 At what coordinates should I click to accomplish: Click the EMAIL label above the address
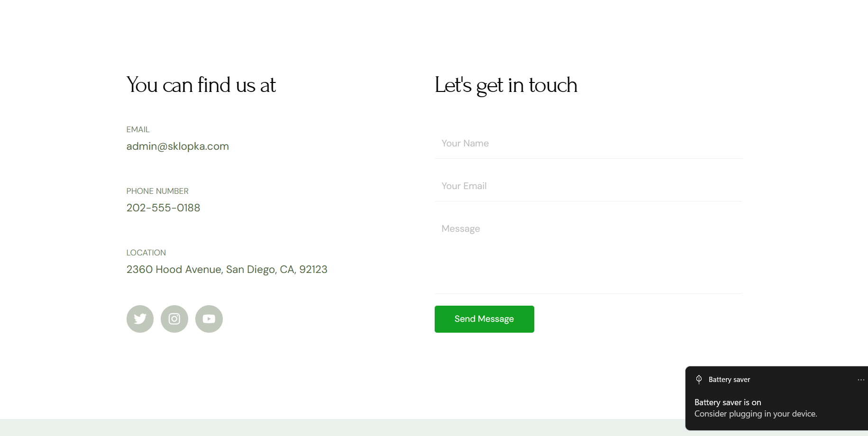[x=138, y=130]
